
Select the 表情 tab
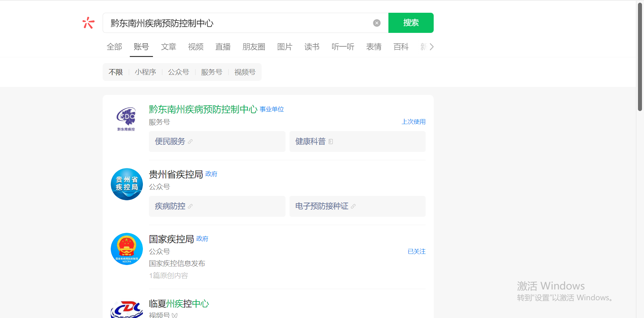(x=374, y=47)
